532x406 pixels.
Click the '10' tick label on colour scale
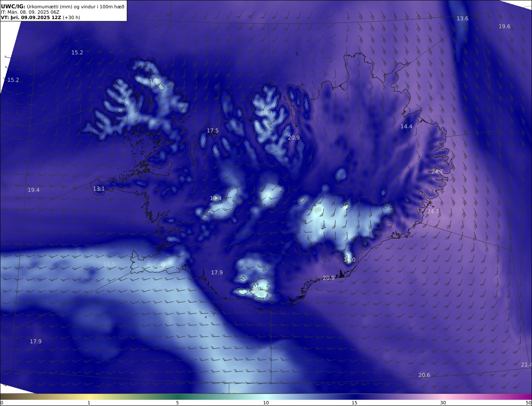click(266, 403)
